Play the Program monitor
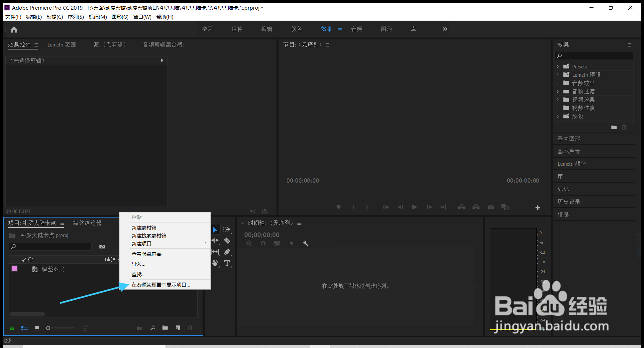644x348 pixels. [x=414, y=207]
